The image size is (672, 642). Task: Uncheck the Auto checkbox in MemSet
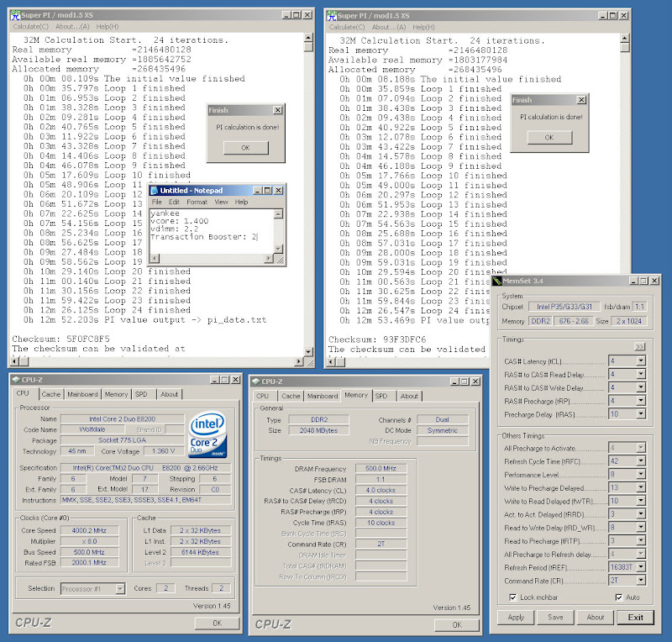coord(619,597)
